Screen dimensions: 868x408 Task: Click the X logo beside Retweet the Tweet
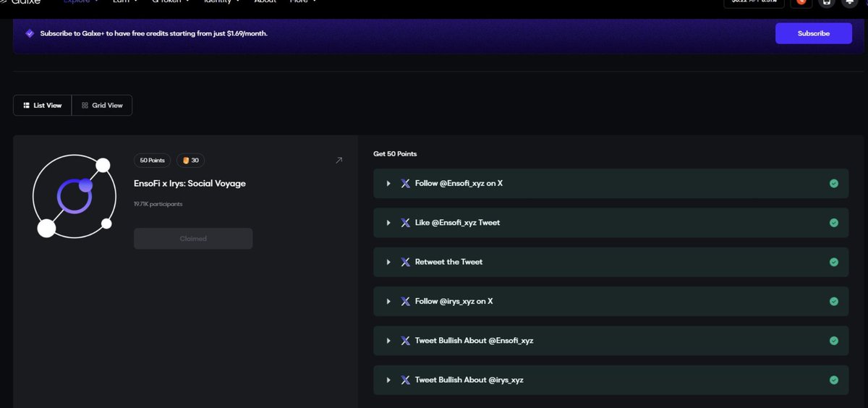pos(406,262)
